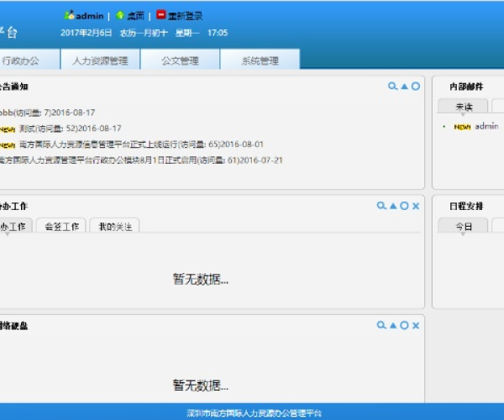Image resolution: width=504 pixels, height=420 pixels.
Task: Click search icon in 待办工作 panel
Action: (x=381, y=206)
